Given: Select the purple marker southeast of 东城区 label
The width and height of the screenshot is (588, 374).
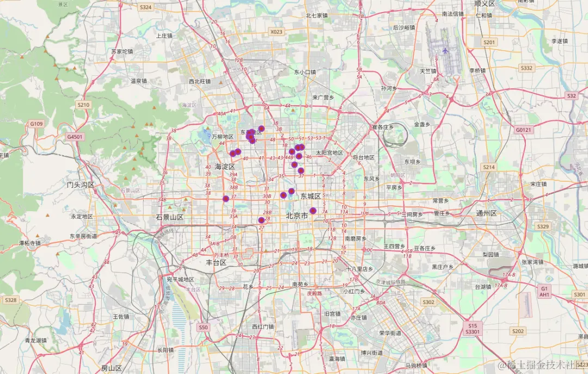Looking at the screenshot, I should point(313,211).
